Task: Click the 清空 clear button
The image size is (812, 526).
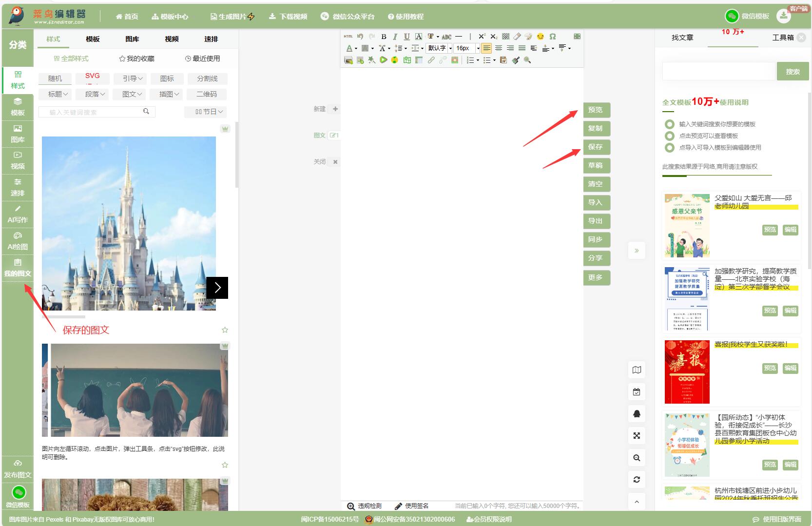Action: pyautogui.click(x=597, y=184)
